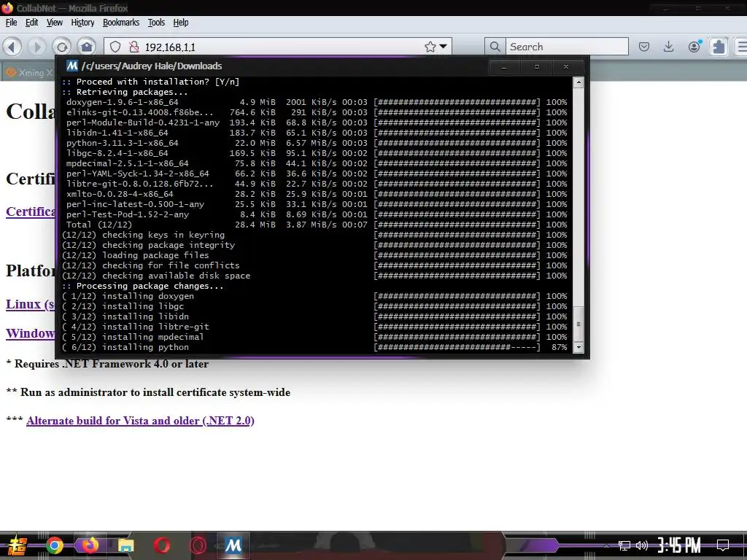
Task: Open the Windows Start button
Action: [x=18, y=545]
